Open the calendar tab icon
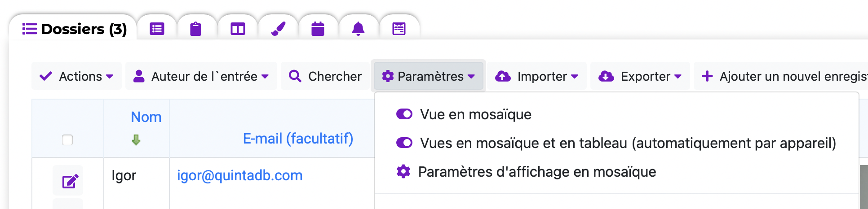The width and height of the screenshot is (868, 209). coord(318,29)
